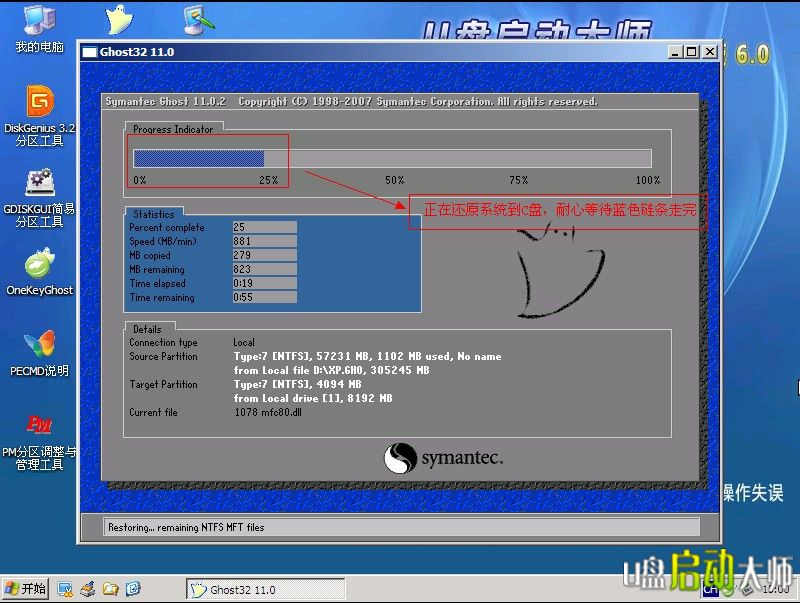Maximize the Ghost32 window
Screen dimensions: 800x603
click(x=692, y=52)
